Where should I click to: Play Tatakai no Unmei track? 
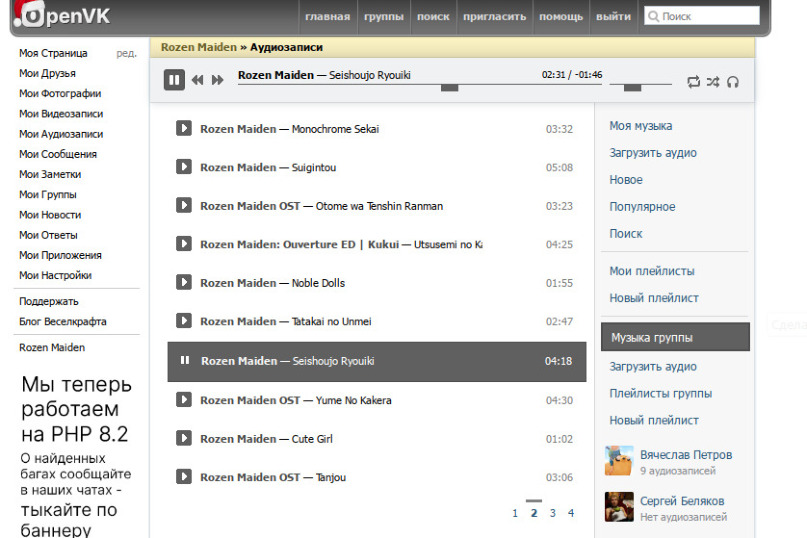click(x=184, y=321)
